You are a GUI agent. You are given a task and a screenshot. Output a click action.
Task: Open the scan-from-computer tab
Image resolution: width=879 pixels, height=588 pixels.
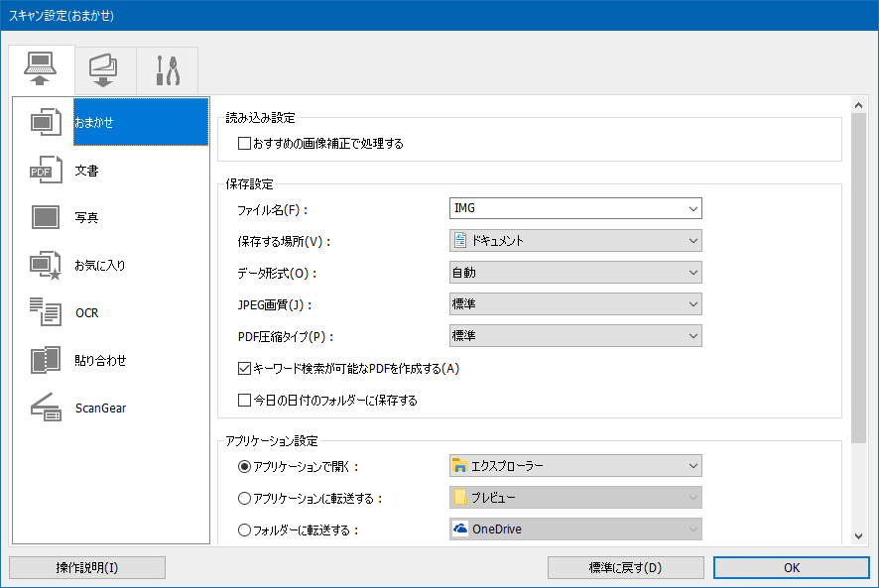click(x=41, y=69)
